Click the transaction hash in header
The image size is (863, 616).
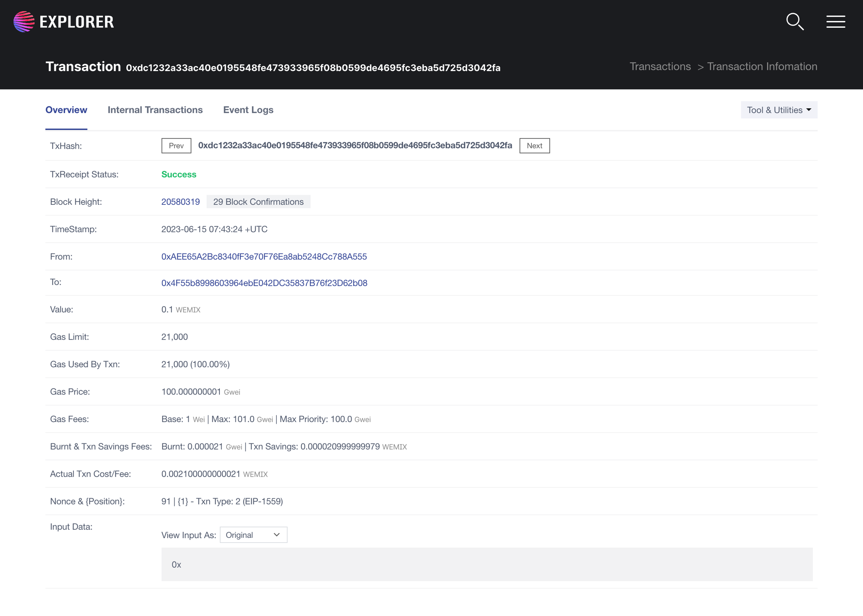click(x=313, y=68)
